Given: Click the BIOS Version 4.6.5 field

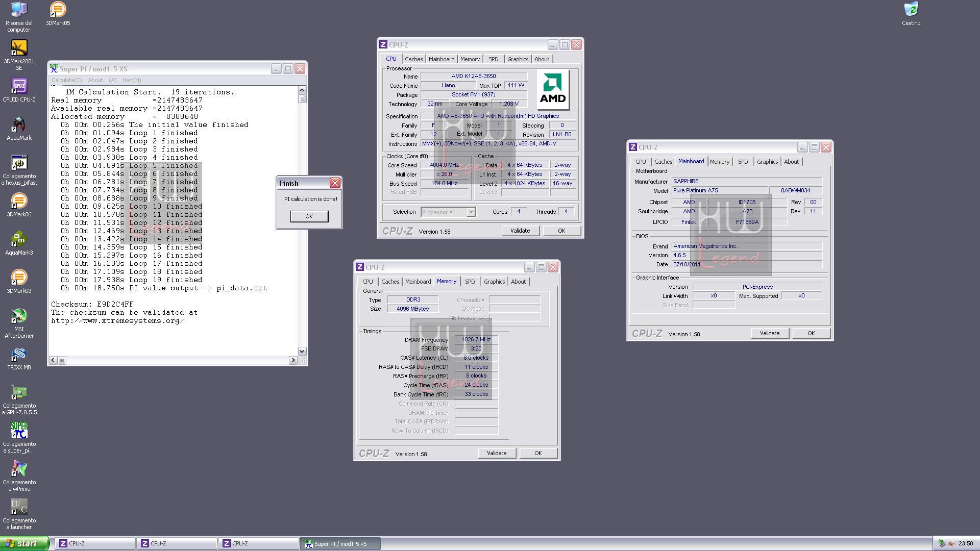Looking at the screenshot, I should [x=747, y=256].
